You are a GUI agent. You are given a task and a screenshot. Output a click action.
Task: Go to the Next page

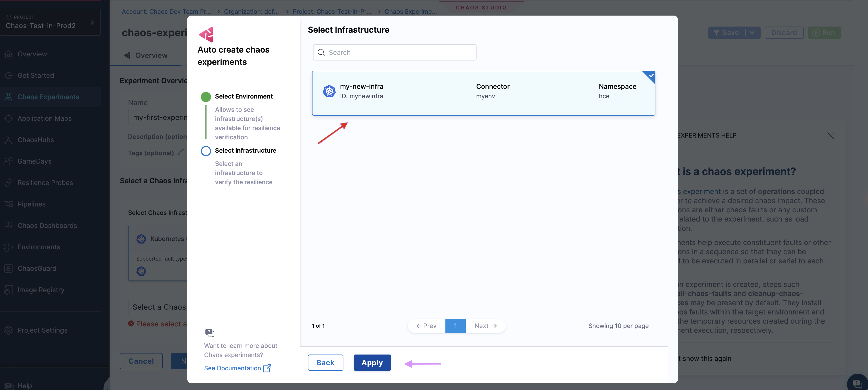(x=485, y=326)
